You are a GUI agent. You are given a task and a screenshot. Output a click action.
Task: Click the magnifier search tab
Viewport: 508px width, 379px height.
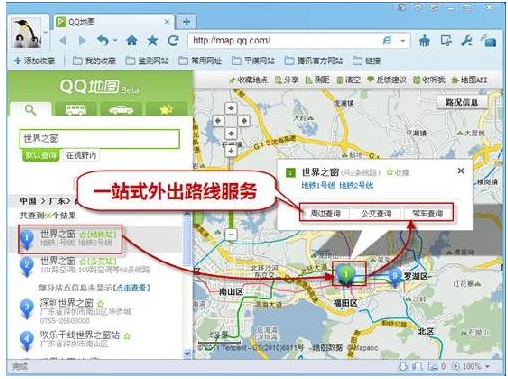(31, 110)
